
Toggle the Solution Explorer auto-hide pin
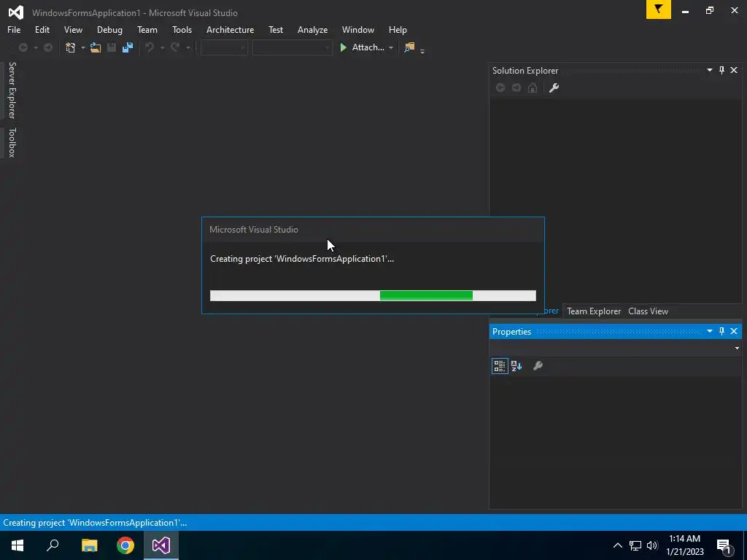pos(721,70)
